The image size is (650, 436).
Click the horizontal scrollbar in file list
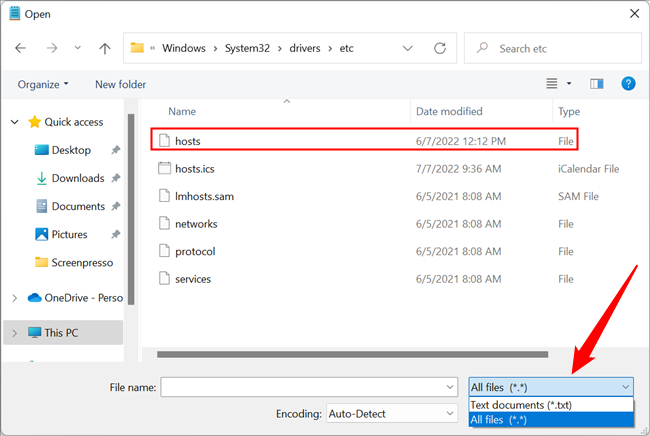[x=350, y=353]
